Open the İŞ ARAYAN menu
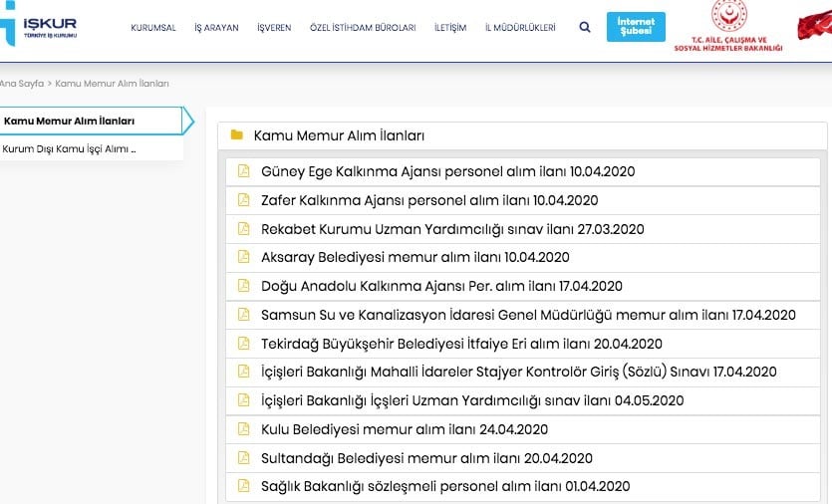 click(216, 28)
